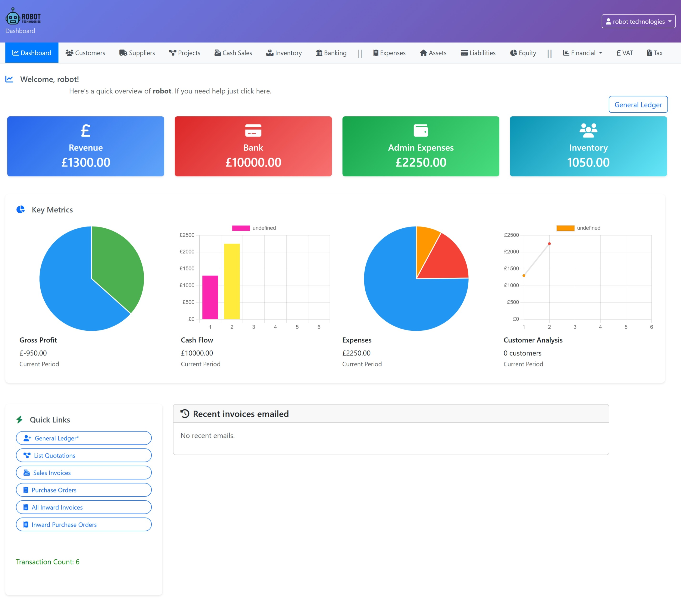This screenshot has height=616, width=681.
Task: Open the robot technologies user dropdown
Action: pyautogui.click(x=638, y=21)
